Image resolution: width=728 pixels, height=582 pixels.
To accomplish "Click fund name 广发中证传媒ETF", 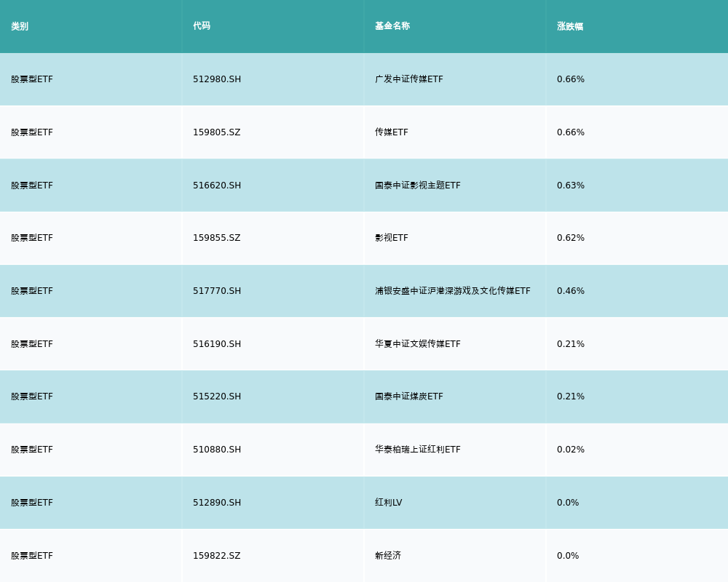I will [409, 79].
